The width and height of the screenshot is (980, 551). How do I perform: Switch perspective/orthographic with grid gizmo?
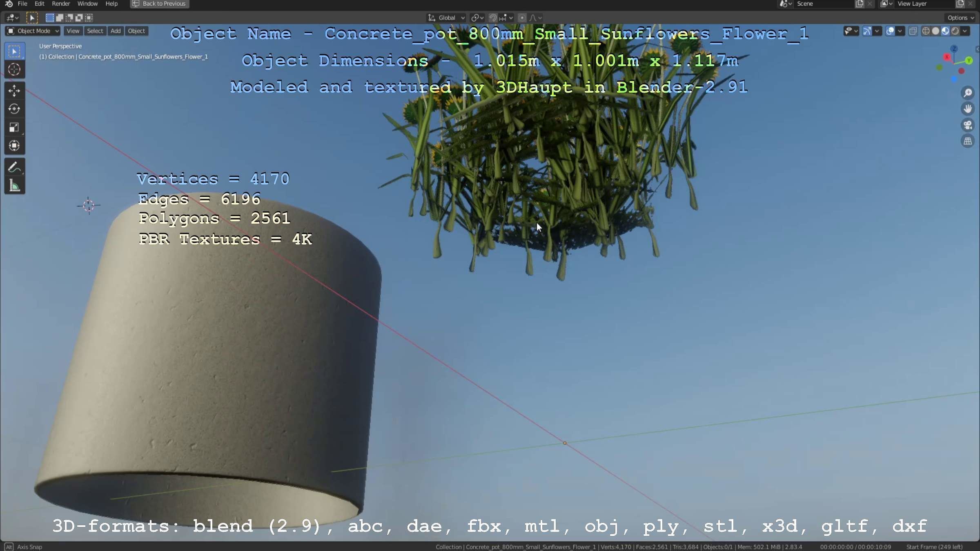[x=967, y=141]
